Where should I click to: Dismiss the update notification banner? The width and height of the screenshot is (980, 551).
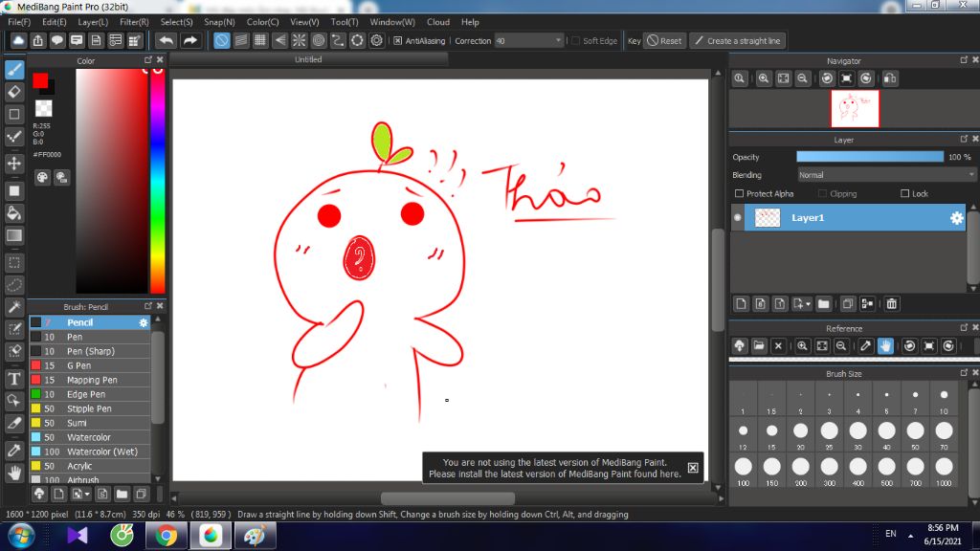pyautogui.click(x=693, y=468)
